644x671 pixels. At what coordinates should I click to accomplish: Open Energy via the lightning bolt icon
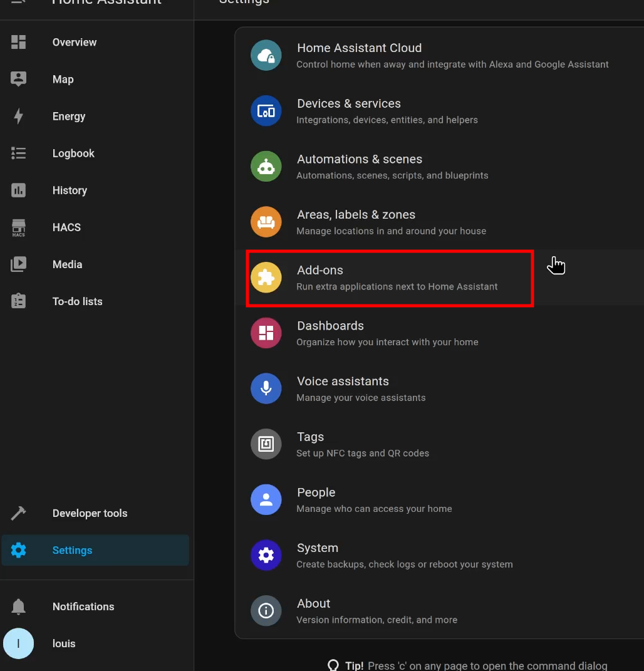tap(18, 116)
